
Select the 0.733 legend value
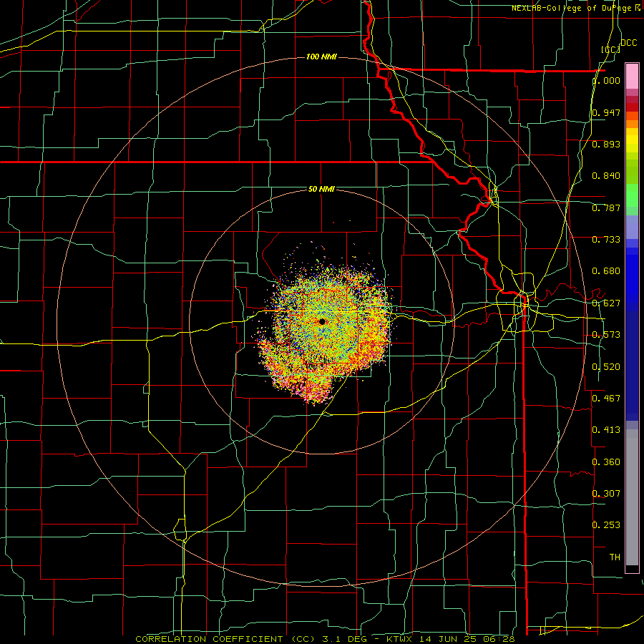coord(606,240)
